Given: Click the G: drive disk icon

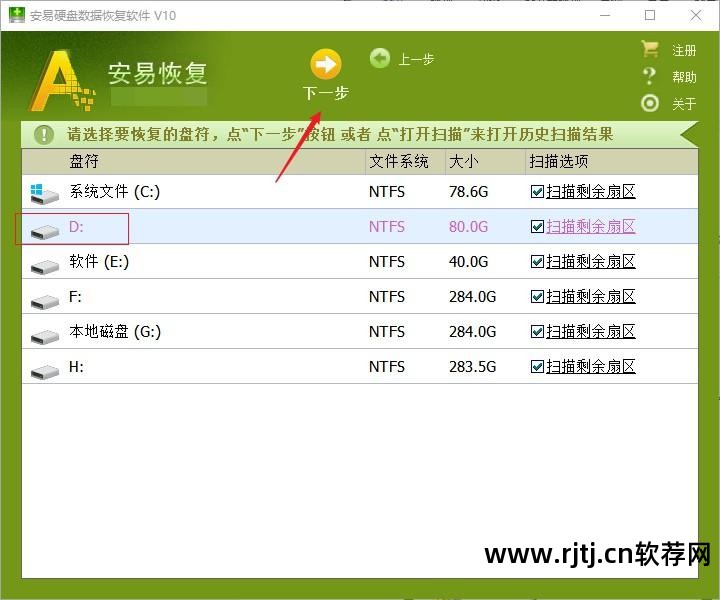Looking at the screenshot, I should 45,336.
